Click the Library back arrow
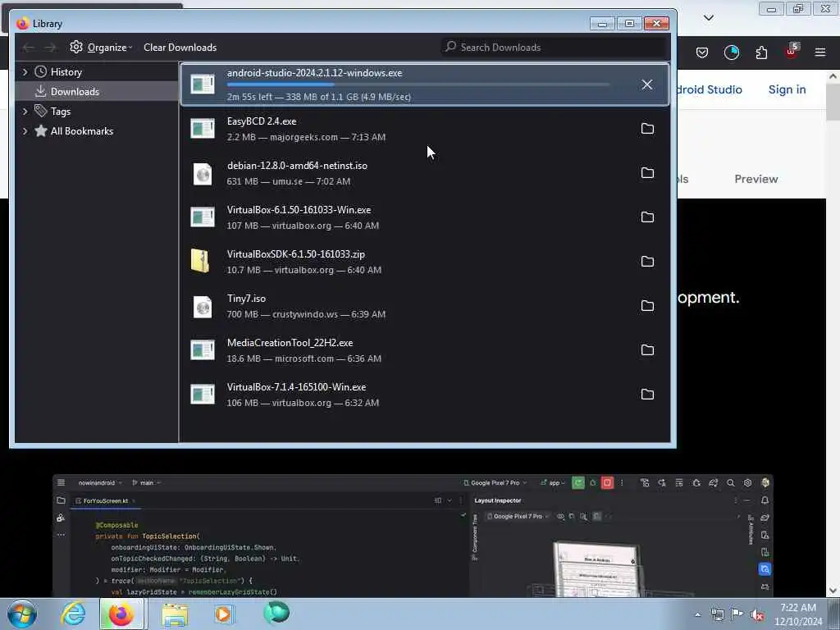This screenshot has width=840, height=630. (29, 48)
